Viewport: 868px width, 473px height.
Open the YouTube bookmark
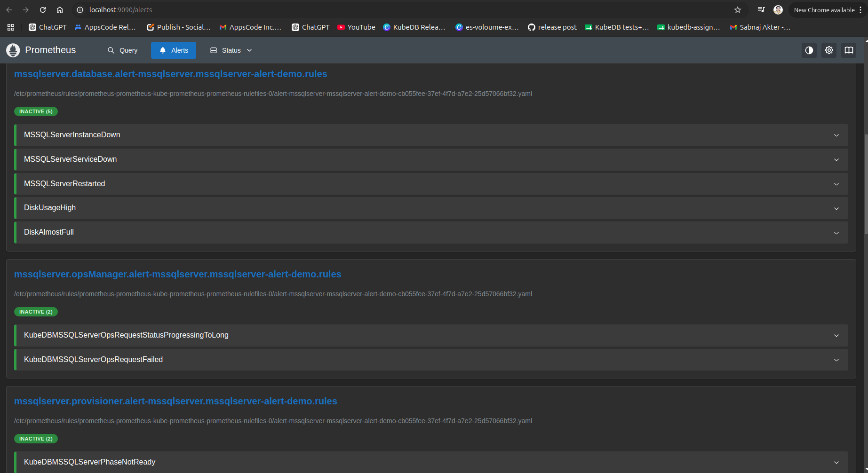356,27
